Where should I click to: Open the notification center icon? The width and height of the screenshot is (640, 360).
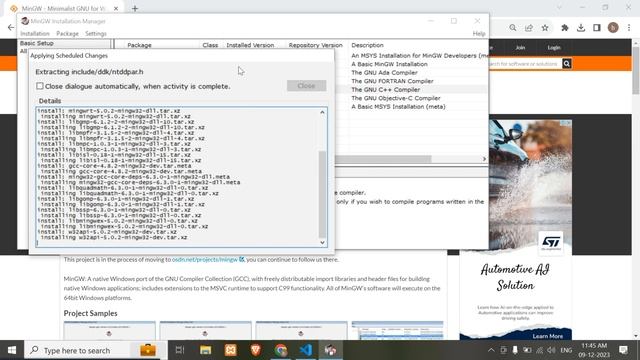click(x=623, y=350)
